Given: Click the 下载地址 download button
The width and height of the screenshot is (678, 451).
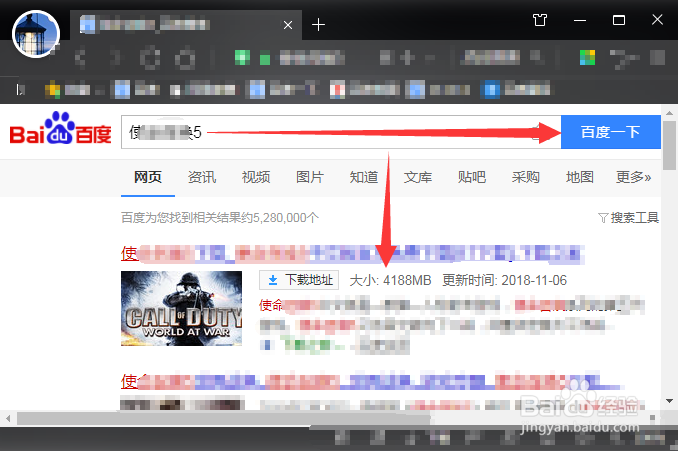Looking at the screenshot, I should click(x=299, y=280).
